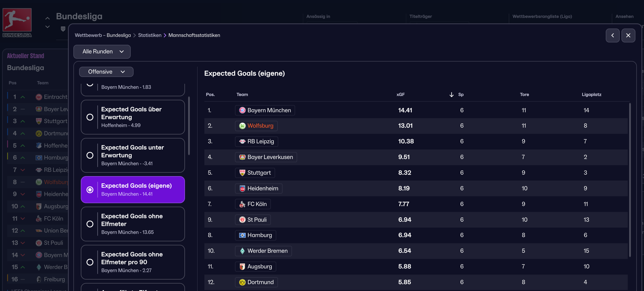644x291 pixels.
Task: Open the Bayer Leverkusen team link
Action: pyautogui.click(x=270, y=157)
